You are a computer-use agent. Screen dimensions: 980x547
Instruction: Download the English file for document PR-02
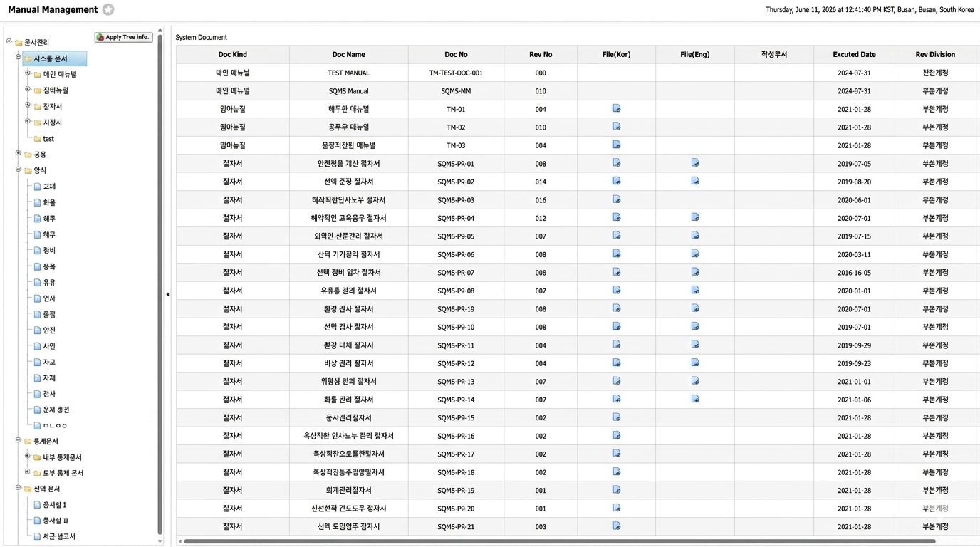pyautogui.click(x=695, y=181)
